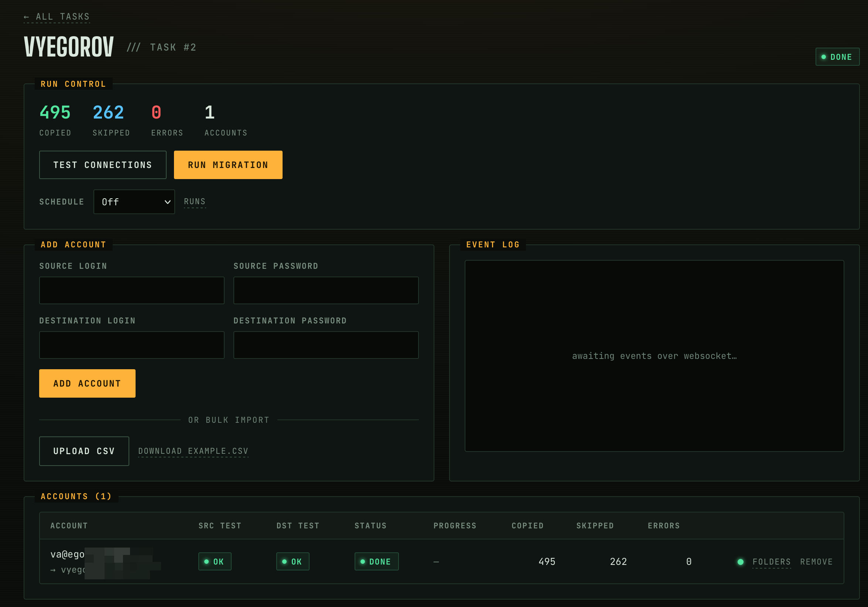Click the Status column header
Viewport: 868px width, 607px height.
370,525
